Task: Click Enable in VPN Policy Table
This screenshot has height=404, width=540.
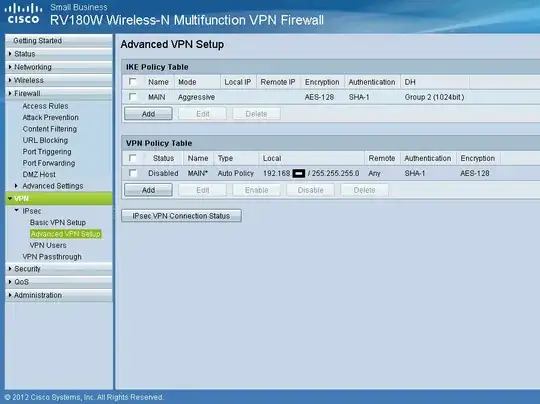Action: 256,190
